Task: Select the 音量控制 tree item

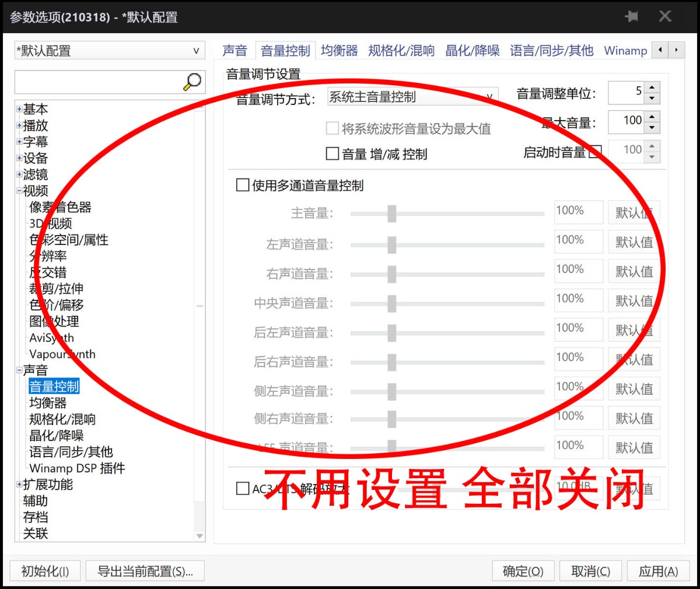Action: coord(54,387)
